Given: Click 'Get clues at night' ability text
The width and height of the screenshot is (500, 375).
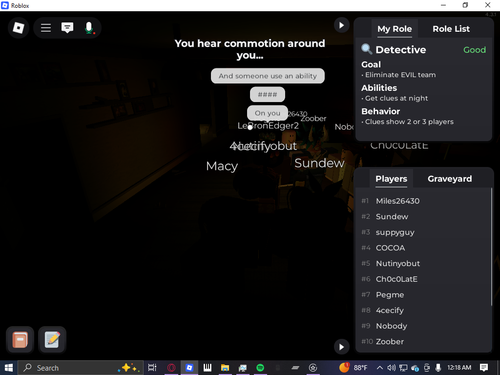Looking at the screenshot, I should [396, 98].
